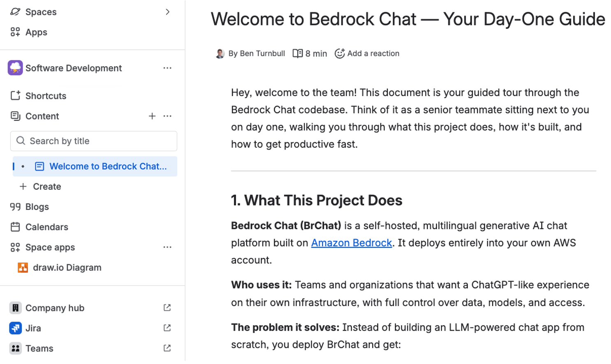Follow the Amazon Bedrock hyperlink
611x364 pixels.
tap(351, 243)
